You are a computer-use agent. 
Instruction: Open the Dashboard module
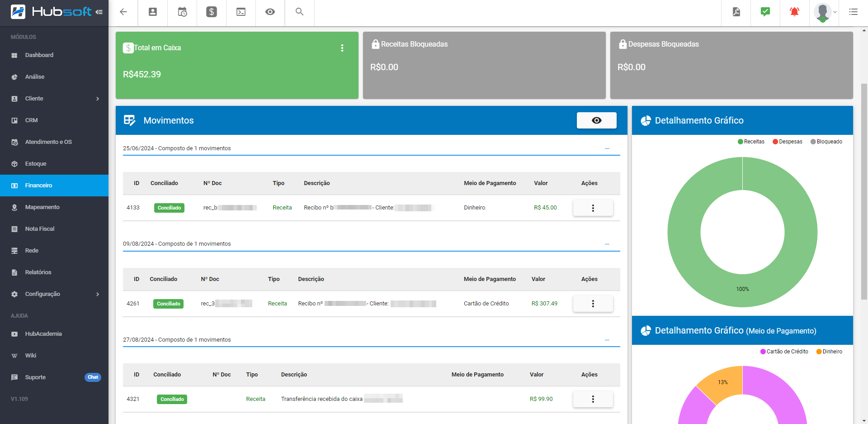[x=54, y=55]
